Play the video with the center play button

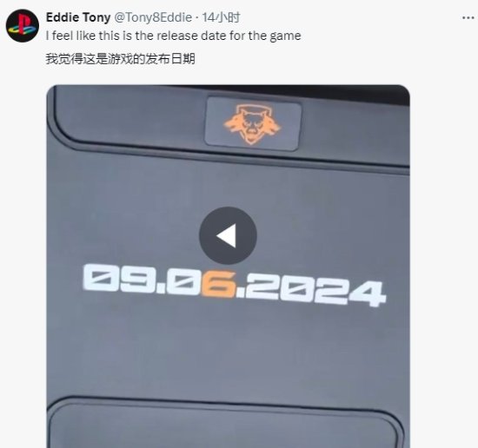[228, 235]
